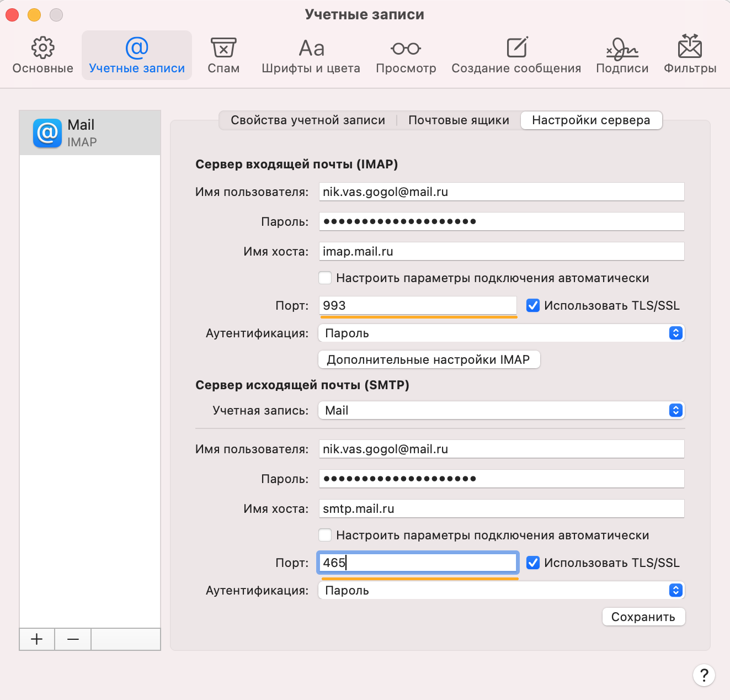This screenshot has height=700, width=730.
Task: Switch to Настройки сервера tab
Action: click(x=591, y=120)
